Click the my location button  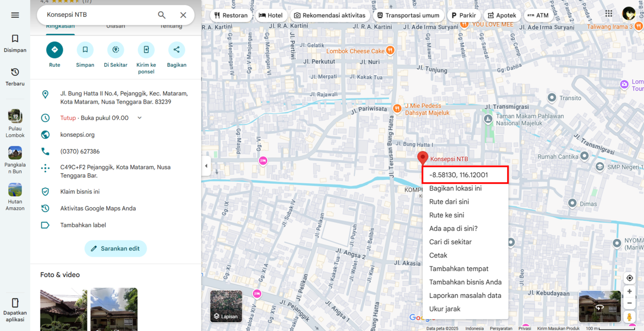[x=630, y=278]
